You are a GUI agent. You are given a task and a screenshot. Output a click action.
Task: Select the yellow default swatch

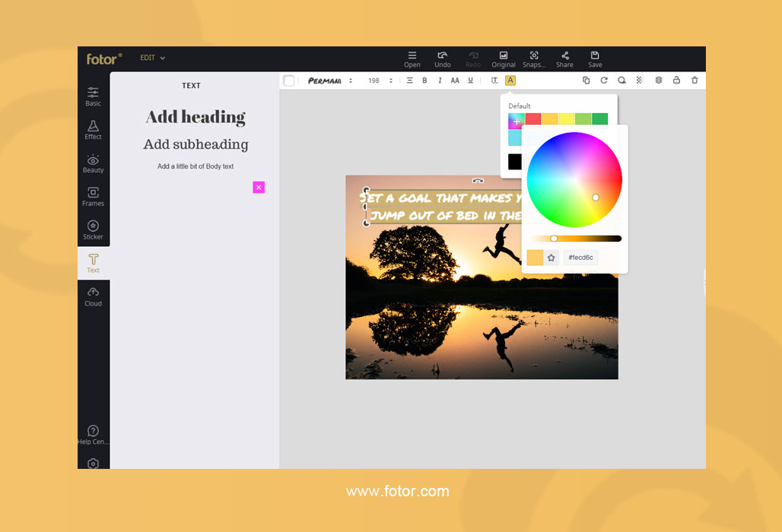pyautogui.click(x=567, y=119)
